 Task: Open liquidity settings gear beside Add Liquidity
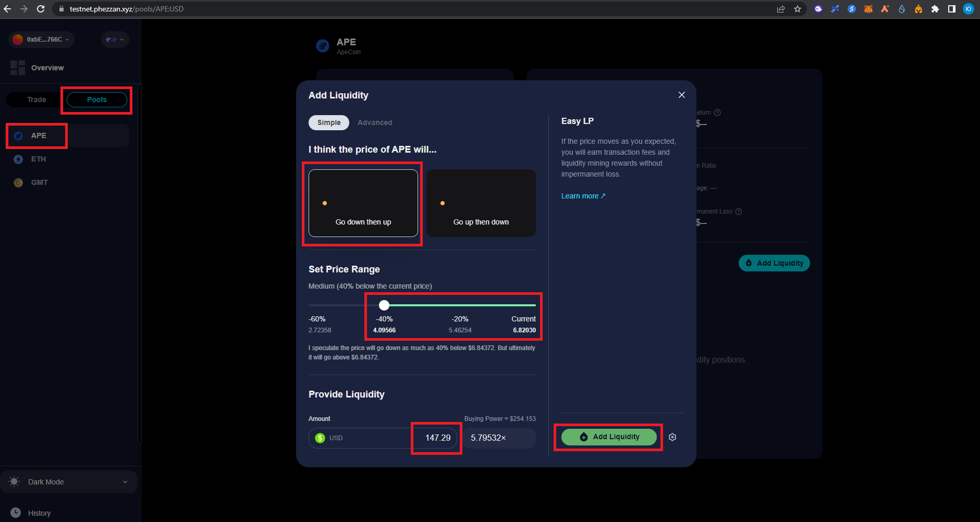pos(672,437)
